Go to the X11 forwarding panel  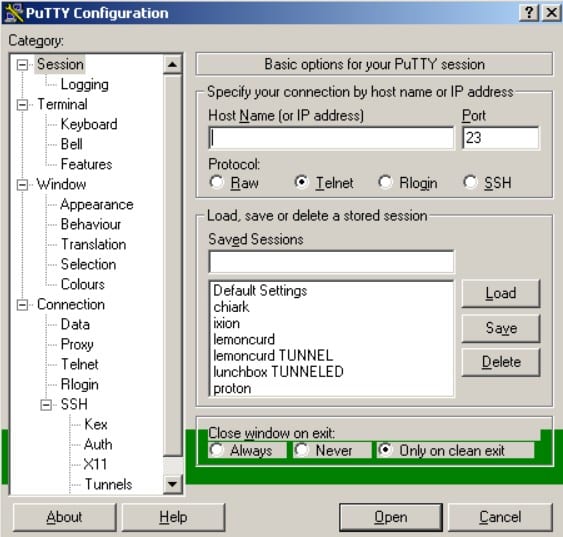(x=95, y=464)
